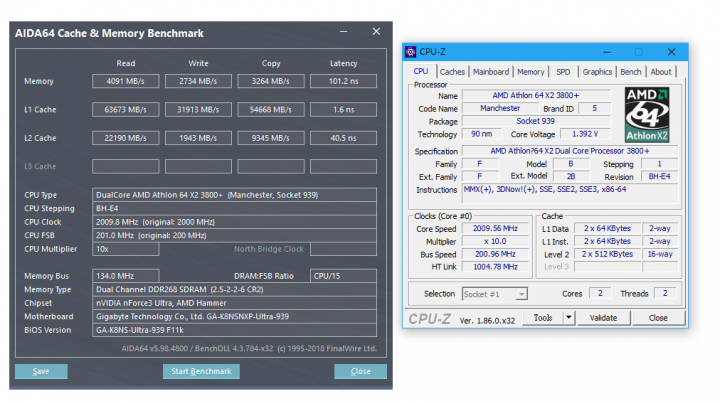The width and height of the screenshot is (720, 401).
Task: Click the Specification field in CPU-Z
Action: (x=570, y=151)
